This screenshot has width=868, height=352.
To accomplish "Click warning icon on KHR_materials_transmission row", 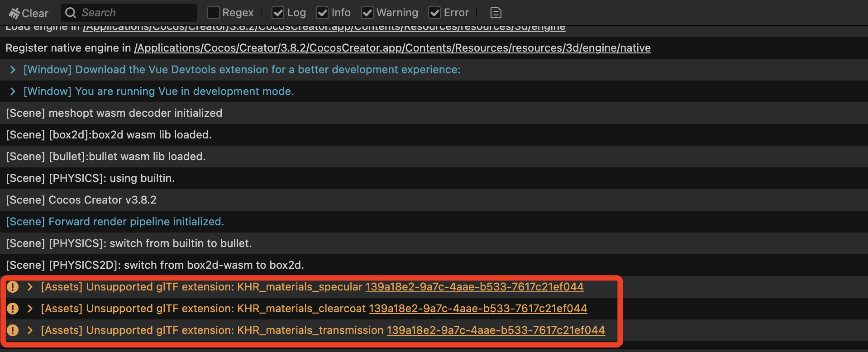I will tap(13, 330).
